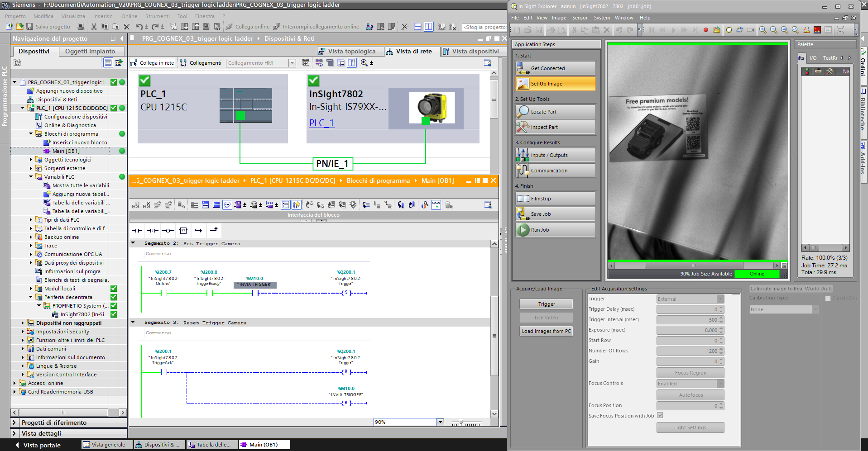This screenshot has width=868, height=451.
Task: Click Collega online in TIA Portal toolbar
Action: pyautogui.click(x=248, y=27)
